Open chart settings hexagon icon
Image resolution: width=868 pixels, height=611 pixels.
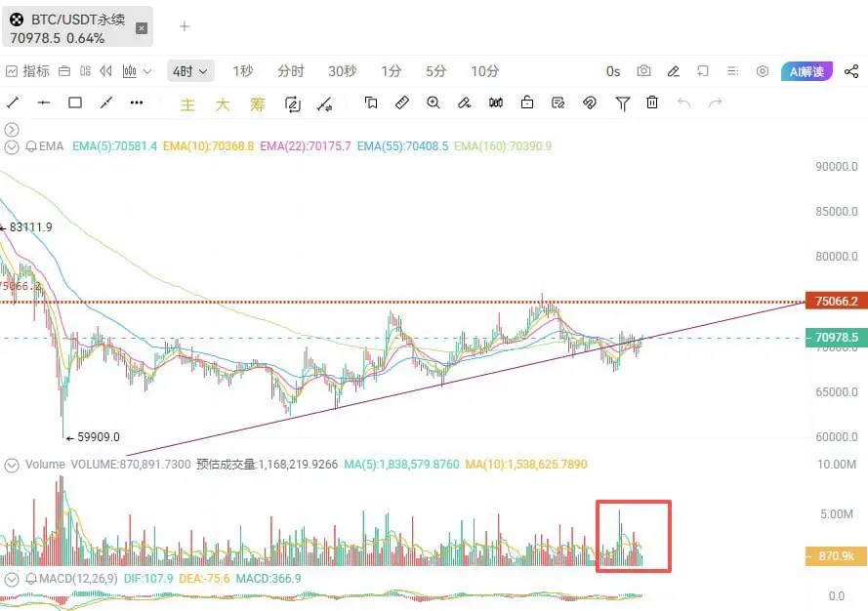coord(763,71)
